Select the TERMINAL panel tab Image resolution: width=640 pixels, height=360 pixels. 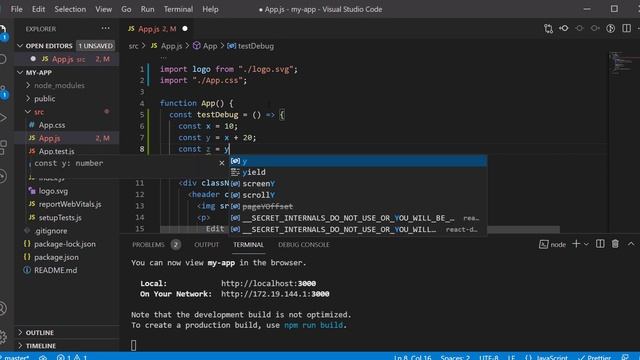tap(248, 244)
